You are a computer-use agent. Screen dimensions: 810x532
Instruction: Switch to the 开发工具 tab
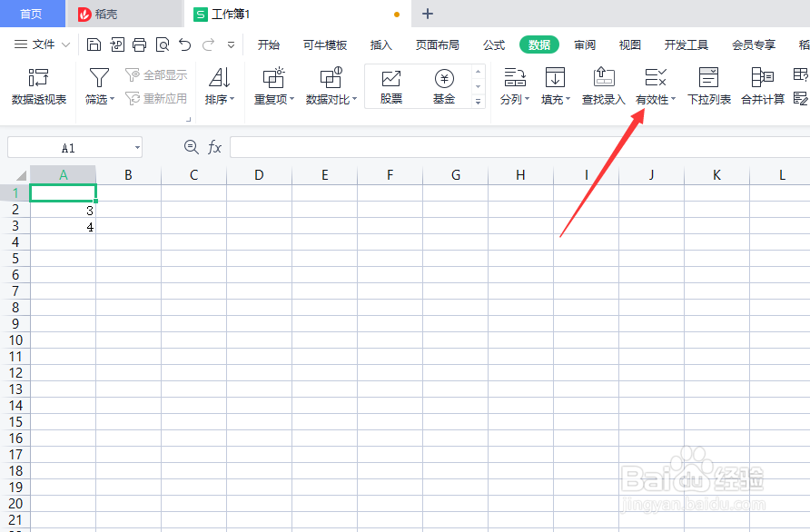point(686,44)
